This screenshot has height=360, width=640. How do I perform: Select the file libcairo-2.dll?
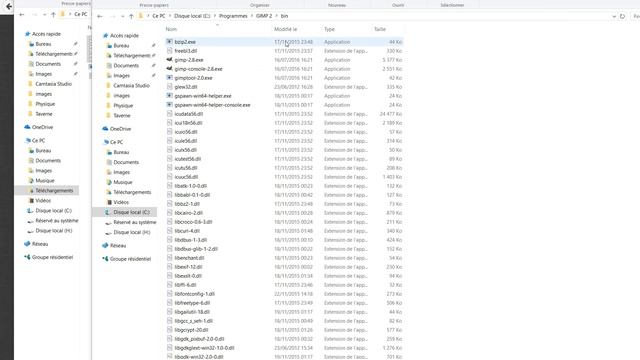(189, 213)
